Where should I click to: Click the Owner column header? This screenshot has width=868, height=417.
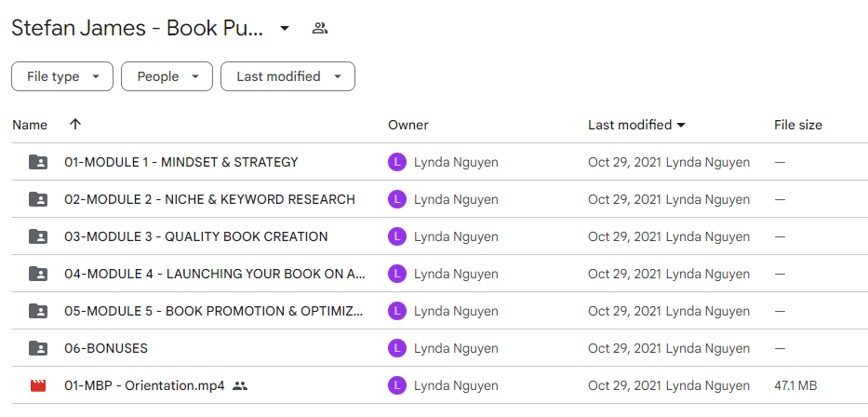[x=408, y=125]
